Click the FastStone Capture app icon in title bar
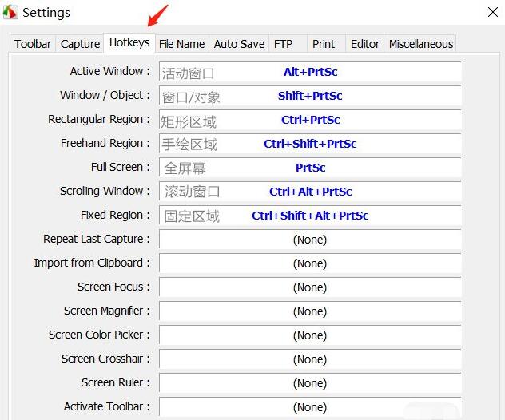 pos(11,13)
